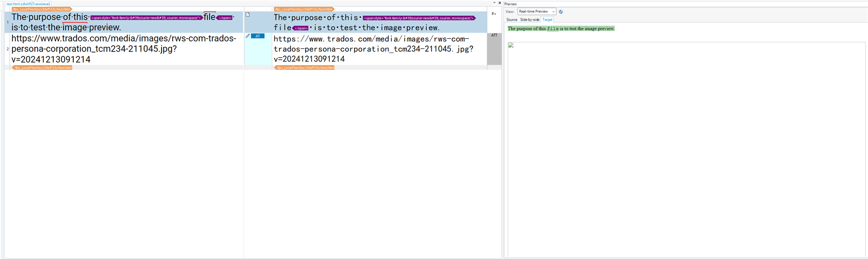The height and width of the screenshot is (259, 868).
Task: Switch to the Side-by-side preview tab
Action: point(529,20)
